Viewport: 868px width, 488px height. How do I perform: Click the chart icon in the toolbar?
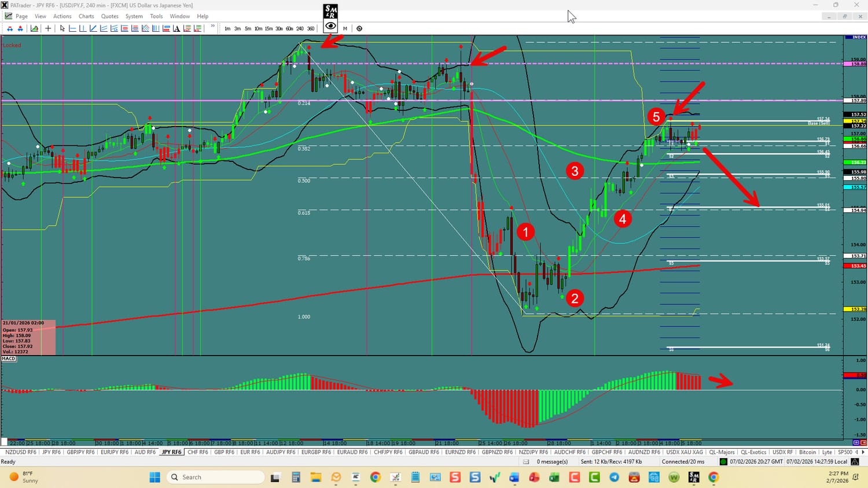(35, 28)
